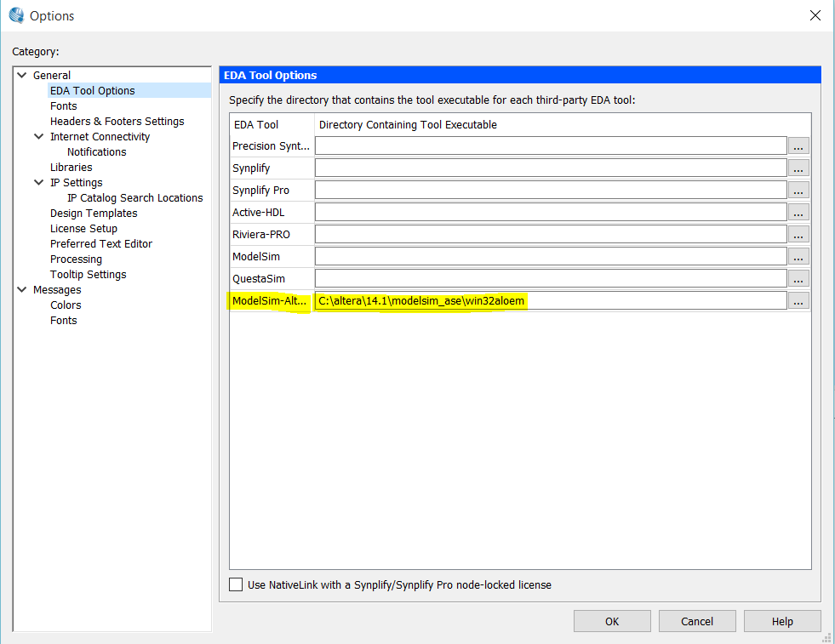Click the Precision Synthesis path field
The height and width of the screenshot is (644, 835).
[x=551, y=145]
